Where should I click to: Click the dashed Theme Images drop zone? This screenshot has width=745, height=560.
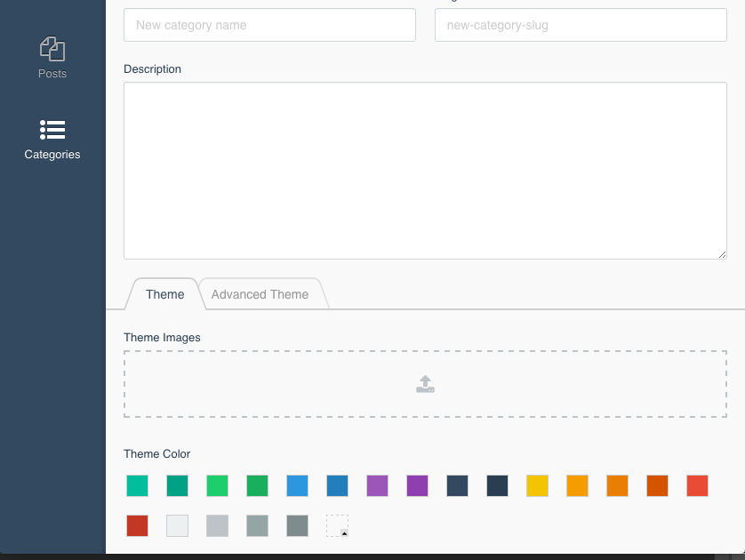(x=425, y=384)
